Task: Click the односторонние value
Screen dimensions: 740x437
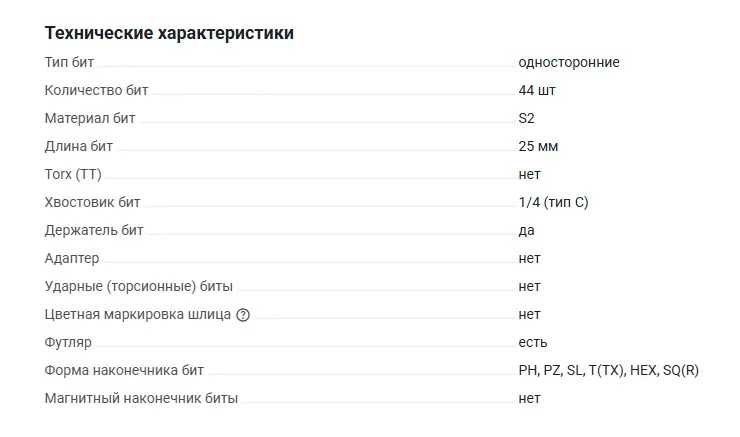Action: click(568, 62)
